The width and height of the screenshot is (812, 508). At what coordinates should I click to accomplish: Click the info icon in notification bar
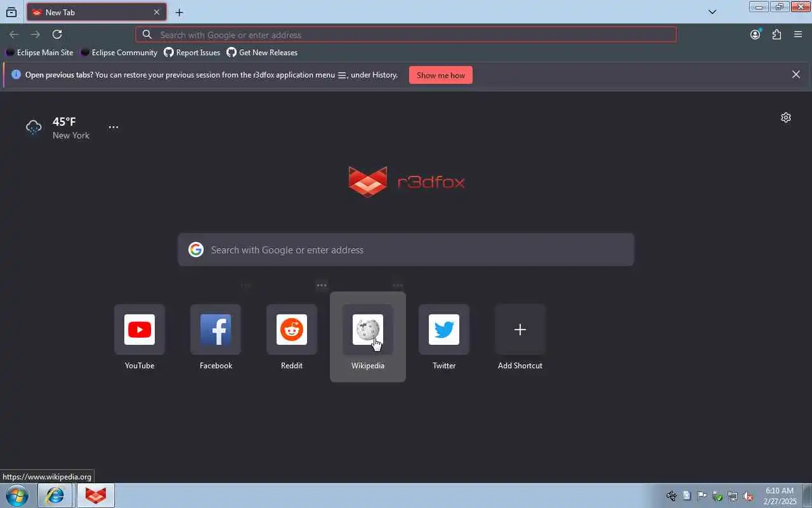[x=16, y=74]
